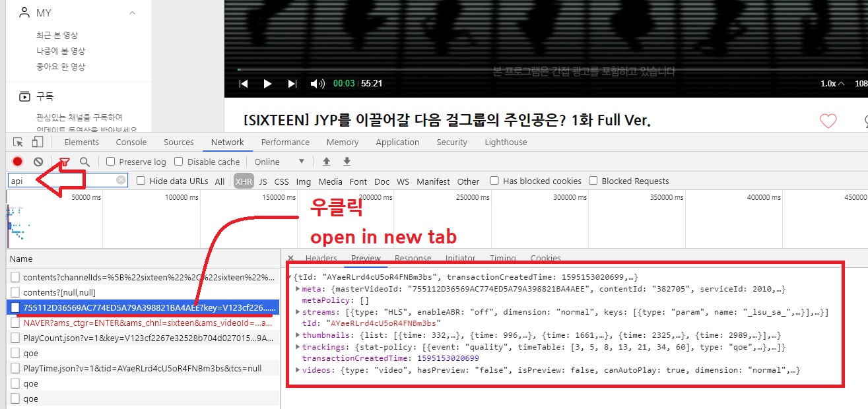Image resolution: width=868 pixels, height=409 pixels.
Task: Click file icon of contents?channelIds request
Action: coord(15,277)
